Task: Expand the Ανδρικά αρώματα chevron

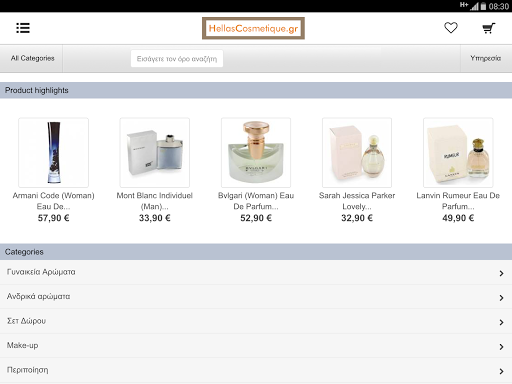Action: point(501,298)
